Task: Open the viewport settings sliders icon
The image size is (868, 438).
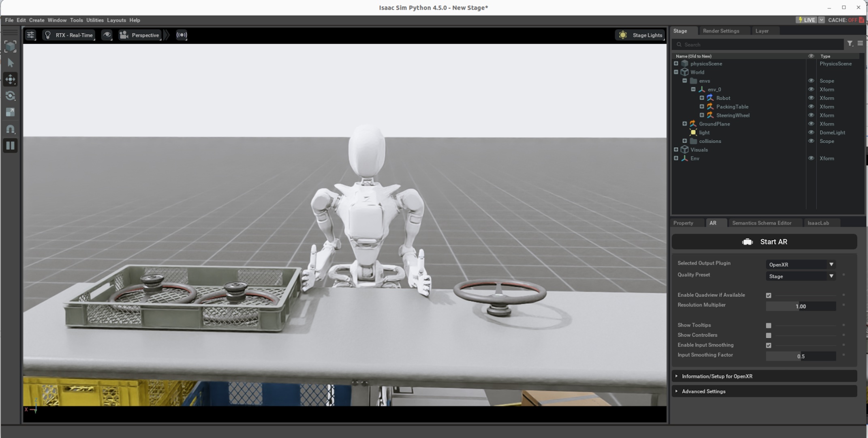Action: 30,35
